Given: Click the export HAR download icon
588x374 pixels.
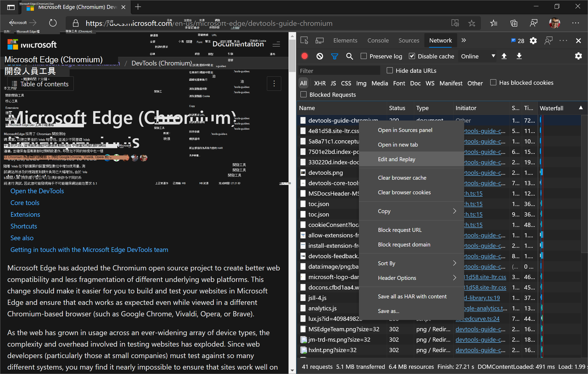Looking at the screenshot, I should (519, 56).
